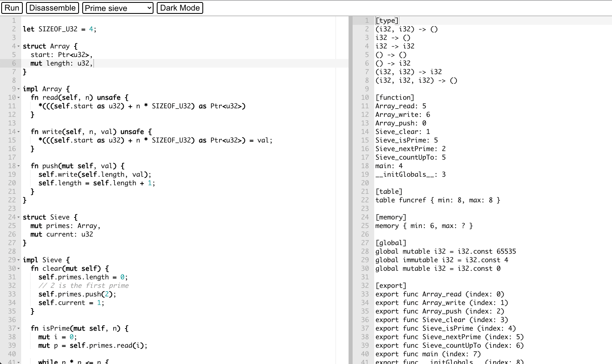Fold the write function on line 14

click(x=19, y=132)
